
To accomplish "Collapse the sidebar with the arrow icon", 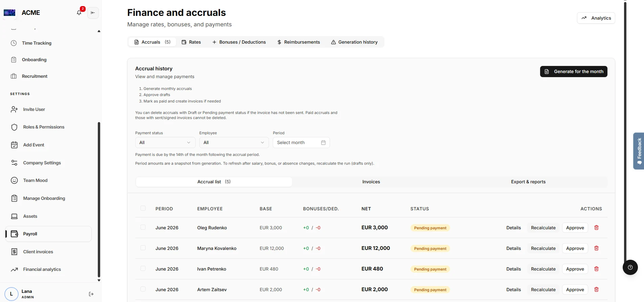I will 93,13.
